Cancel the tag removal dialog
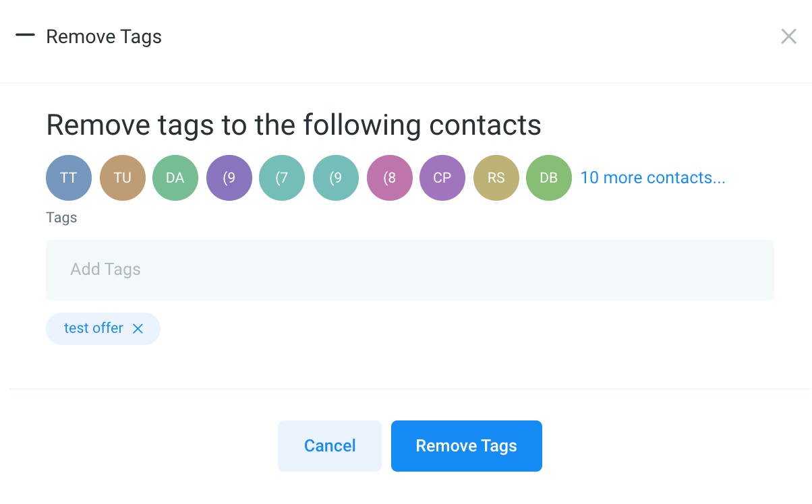The width and height of the screenshot is (812, 504). (330, 446)
